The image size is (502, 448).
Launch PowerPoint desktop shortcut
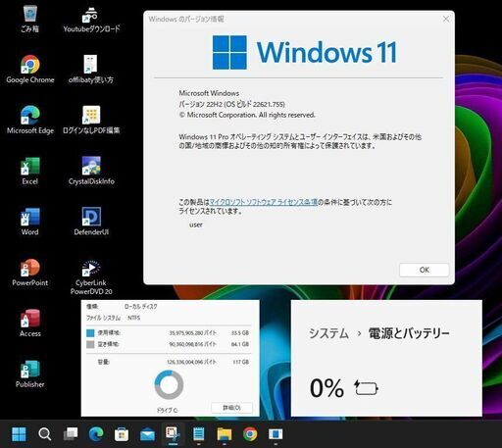[x=30, y=273]
